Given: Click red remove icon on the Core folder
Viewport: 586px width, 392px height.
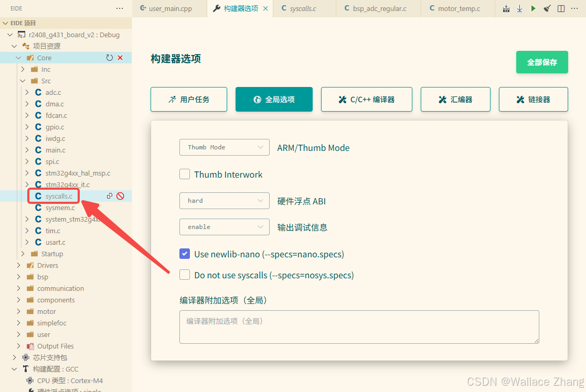Looking at the screenshot, I should (120, 58).
